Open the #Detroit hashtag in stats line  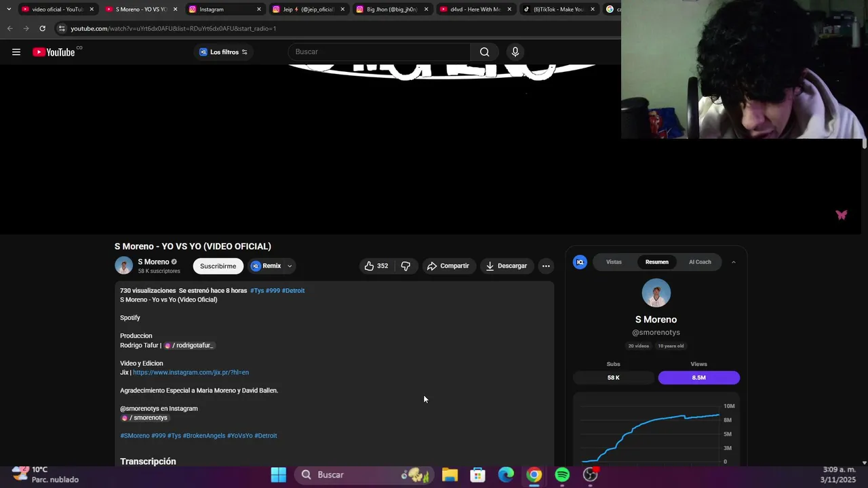click(x=293, y=291)
